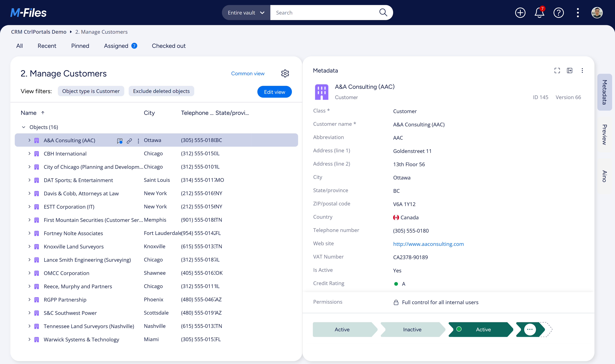
Task: Switch to the Checked out tab
Action: coord(168,46)
